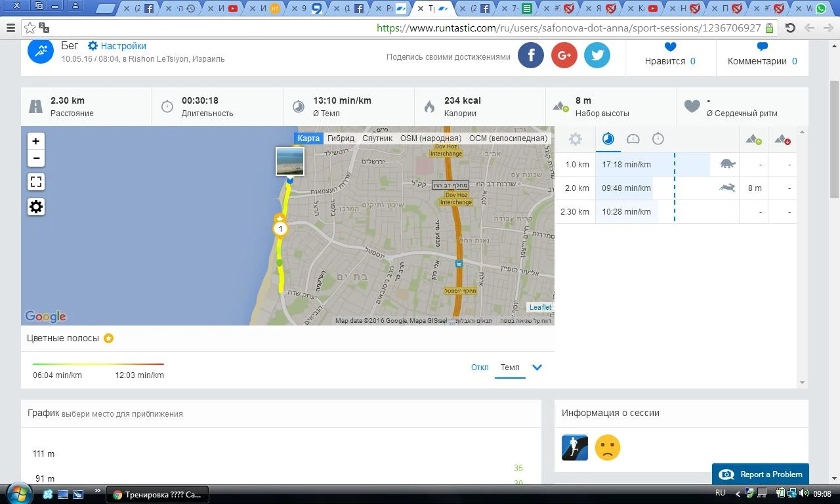Select the 1.0 km split row

coord(676,164)
